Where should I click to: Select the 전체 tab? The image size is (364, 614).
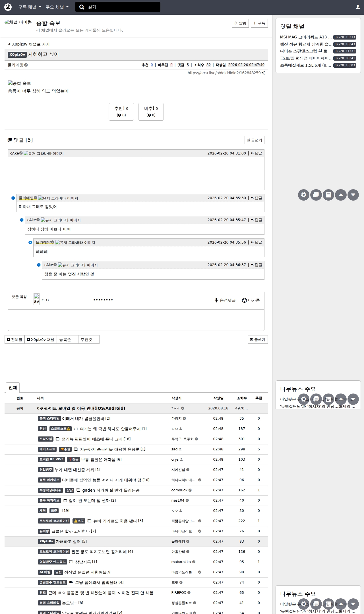(13, 388)
